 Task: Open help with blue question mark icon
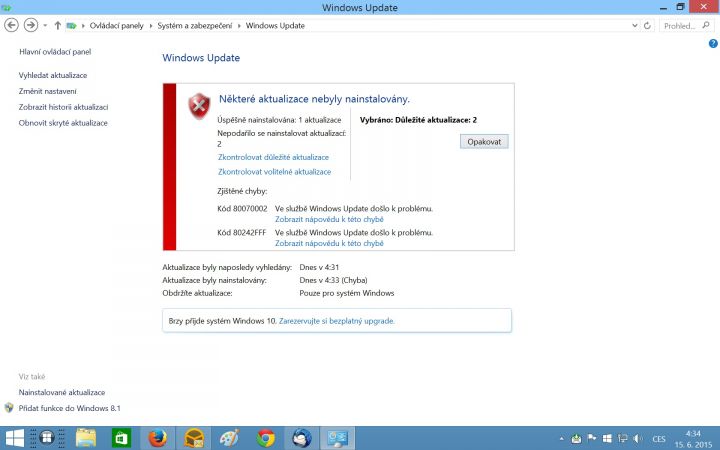coord(713,44)
